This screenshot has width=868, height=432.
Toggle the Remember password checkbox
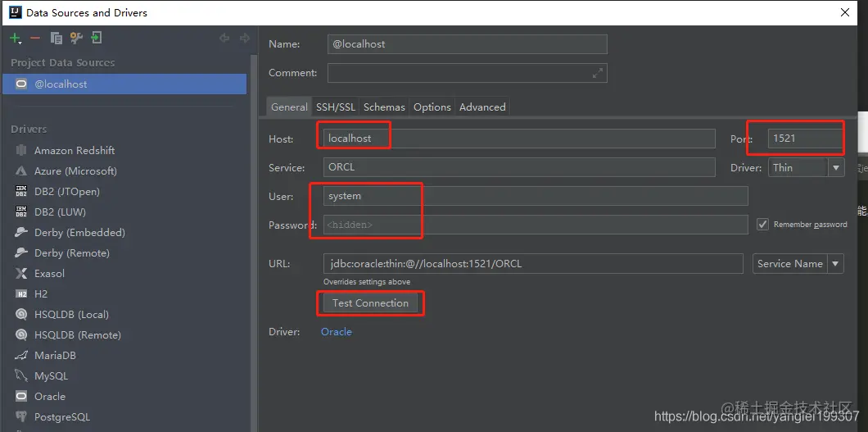click(x=763, y=225)
